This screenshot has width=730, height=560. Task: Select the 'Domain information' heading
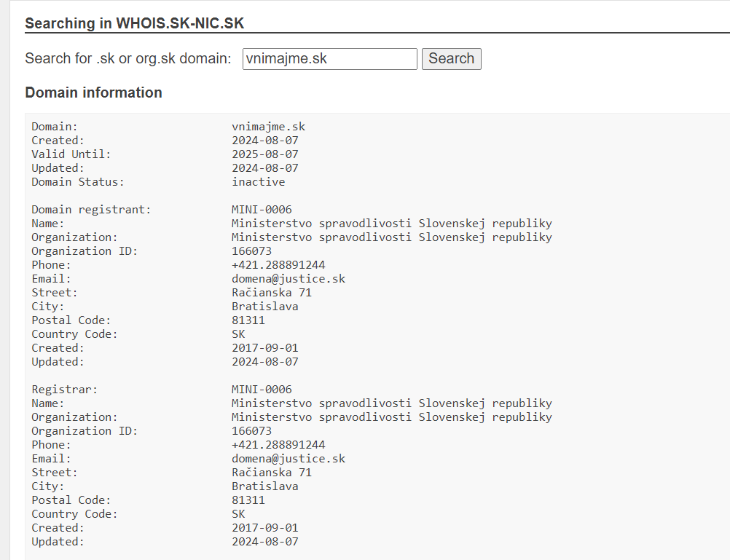coord(93,92)
